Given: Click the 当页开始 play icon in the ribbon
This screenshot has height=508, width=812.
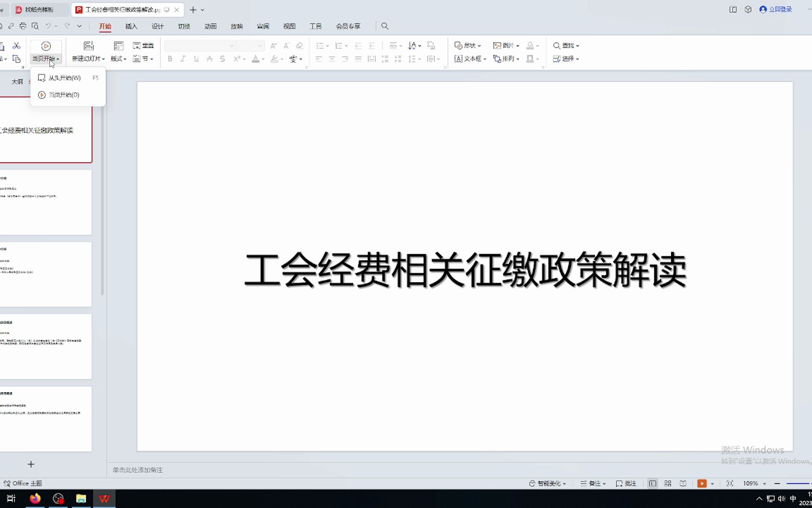Looking at the screenshot, I should pyautogui.click(x=46, y=46).
